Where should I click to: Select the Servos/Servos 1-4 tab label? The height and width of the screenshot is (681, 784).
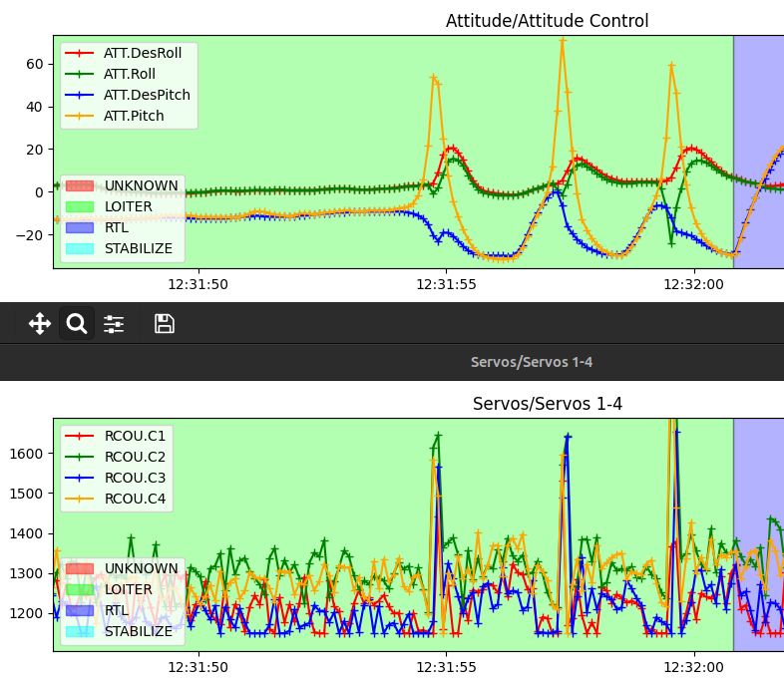[x=531, y=362]
